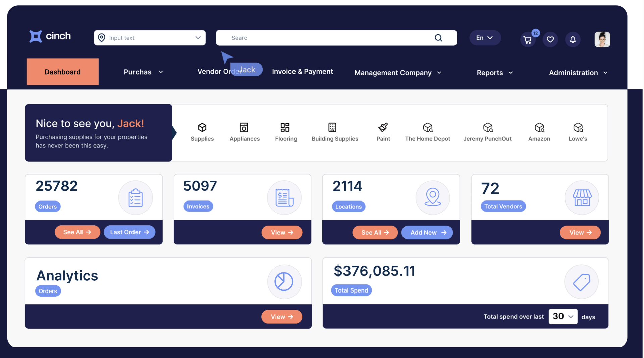Open the Amazon vendor icon
The width and height of the screenshot is (644, 358).
[539, 127]
